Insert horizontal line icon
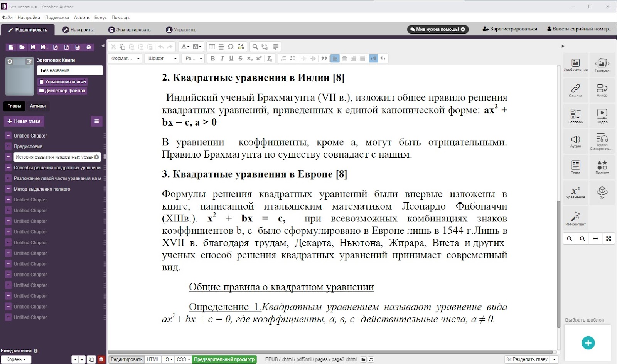Image resolution: width=617 pixels, height=364 pixels. point(221,47)
